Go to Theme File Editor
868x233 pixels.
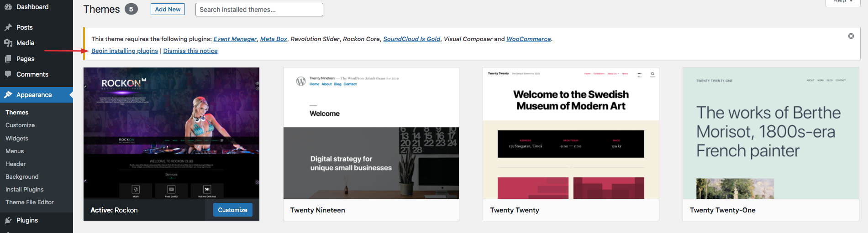click(30, 202)
